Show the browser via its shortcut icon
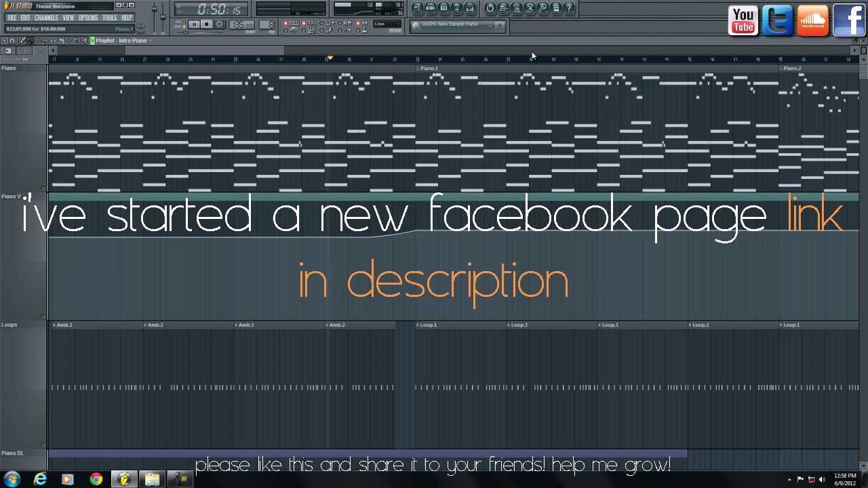This screenshot has height=488, width=868. 456,8
